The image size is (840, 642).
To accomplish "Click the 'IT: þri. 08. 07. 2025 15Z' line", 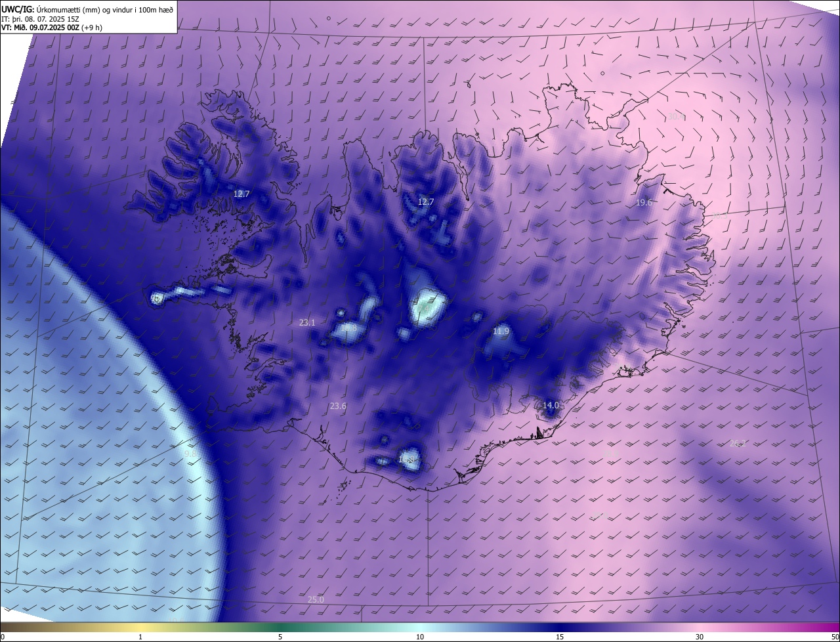I will pyautogui.click(x=39, y=18).
